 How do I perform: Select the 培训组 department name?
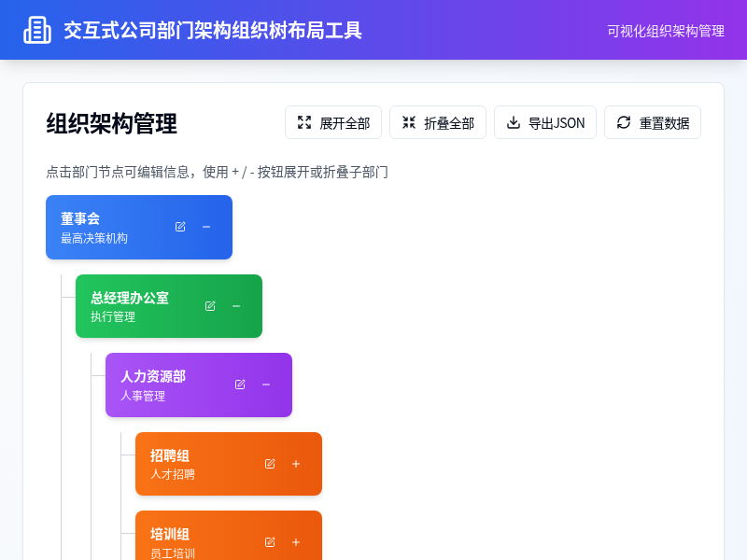tap(170, 534)
